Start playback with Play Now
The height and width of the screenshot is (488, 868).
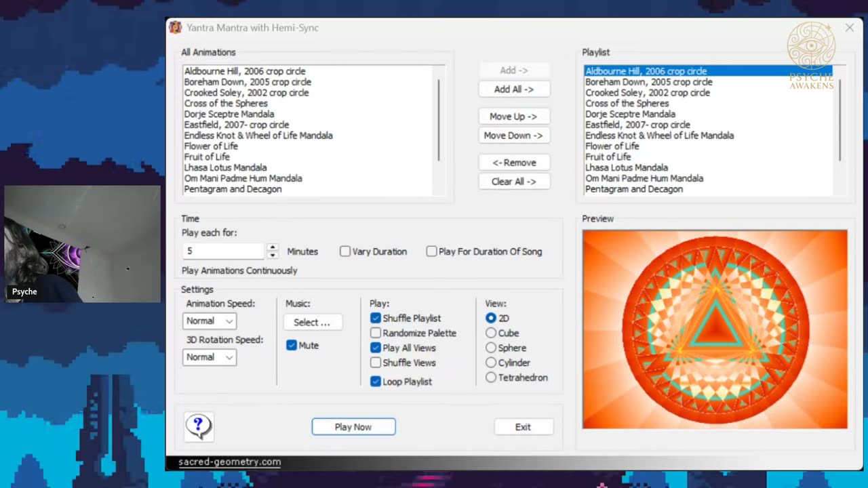(353, 427)
